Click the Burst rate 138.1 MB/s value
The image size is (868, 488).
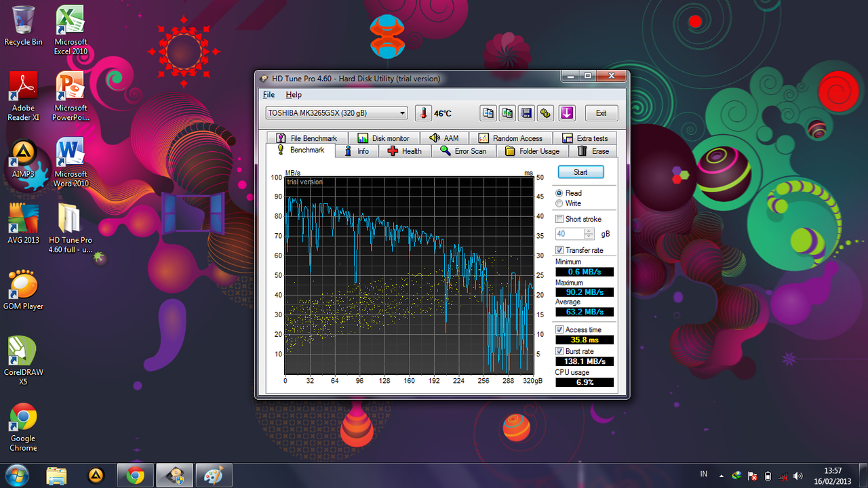[585, 361]
